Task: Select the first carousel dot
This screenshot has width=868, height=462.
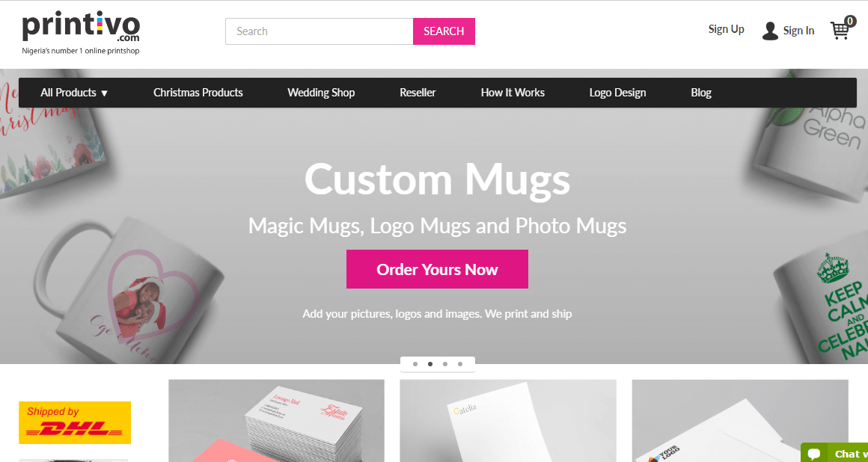Action: (415, 364)
